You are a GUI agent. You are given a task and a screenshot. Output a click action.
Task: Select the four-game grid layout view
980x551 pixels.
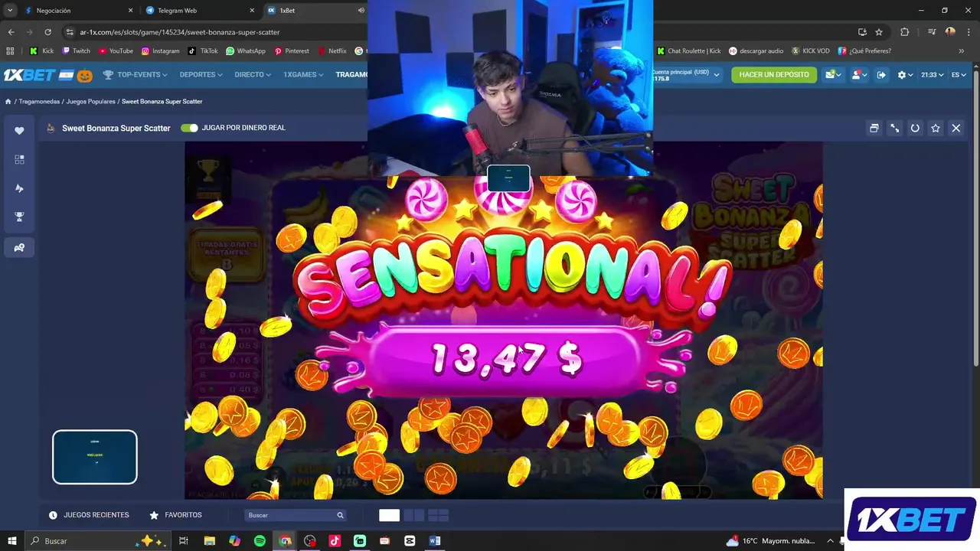click(x=439, y=515)
